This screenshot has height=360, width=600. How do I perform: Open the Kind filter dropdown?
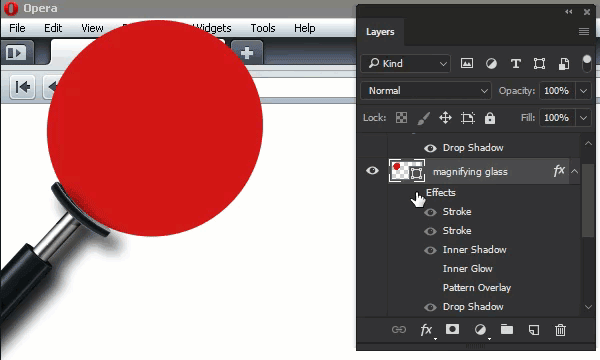pyautogui.click(x=406, y=64)
